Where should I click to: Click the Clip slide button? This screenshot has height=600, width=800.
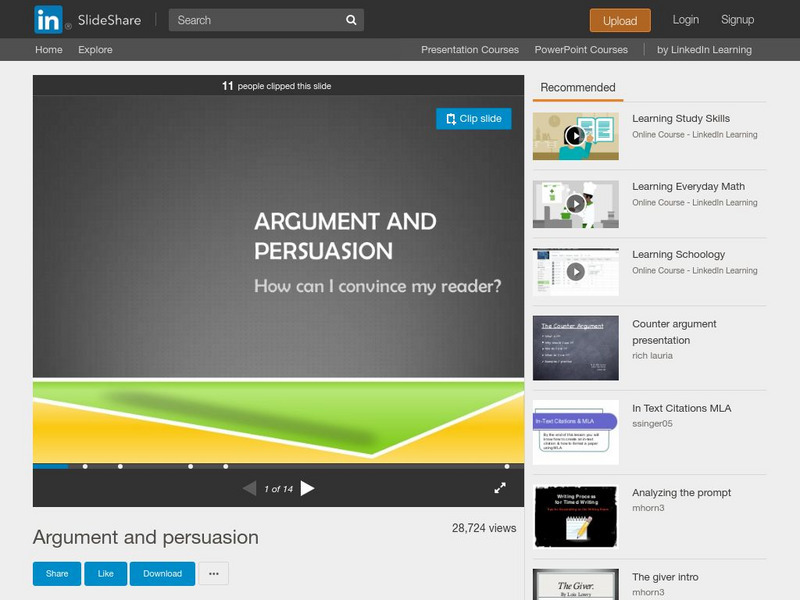point(473,118)
